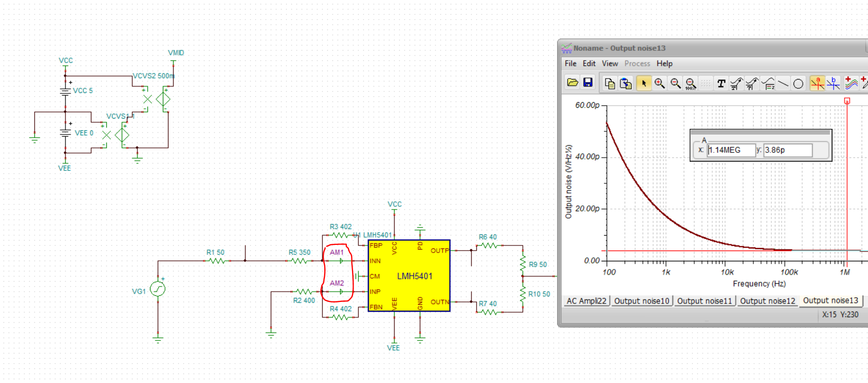Click the Noname - Output noise13 title bar
The width and height of the screenshot is (868, 383).
click(x=712, y=48)
